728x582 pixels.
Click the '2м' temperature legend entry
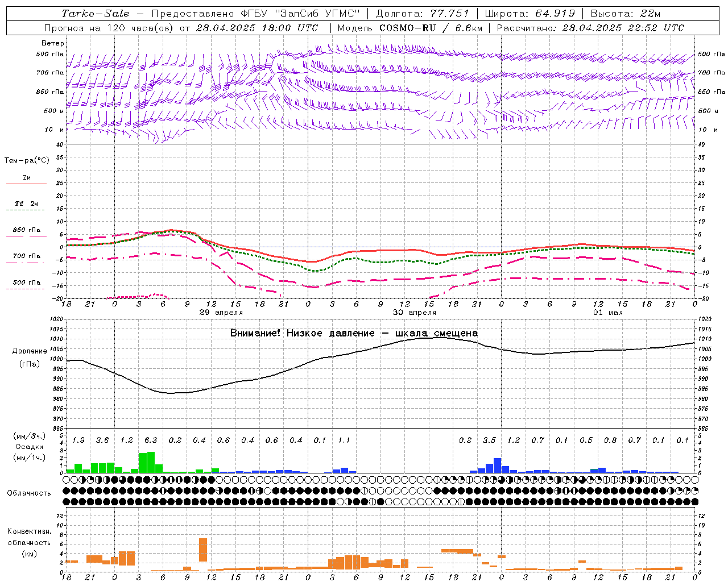pos(27,178)
